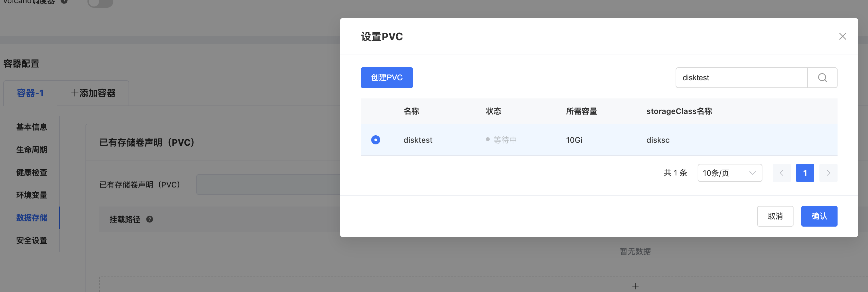Click the search magnifier icon

(x=822, y=78)
